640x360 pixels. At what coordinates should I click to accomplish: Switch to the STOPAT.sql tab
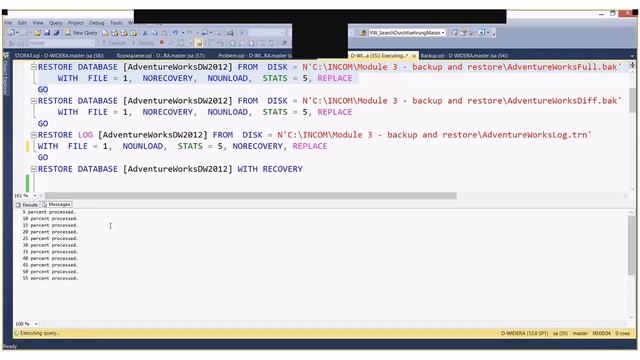[59, 55]
